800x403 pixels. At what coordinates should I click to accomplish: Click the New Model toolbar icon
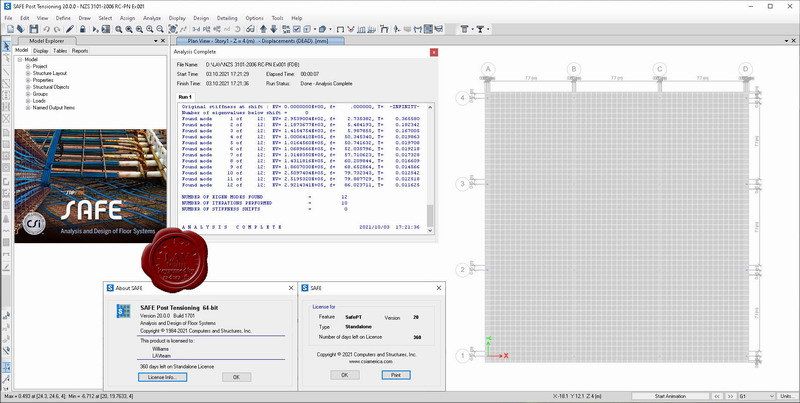point(10,29)
